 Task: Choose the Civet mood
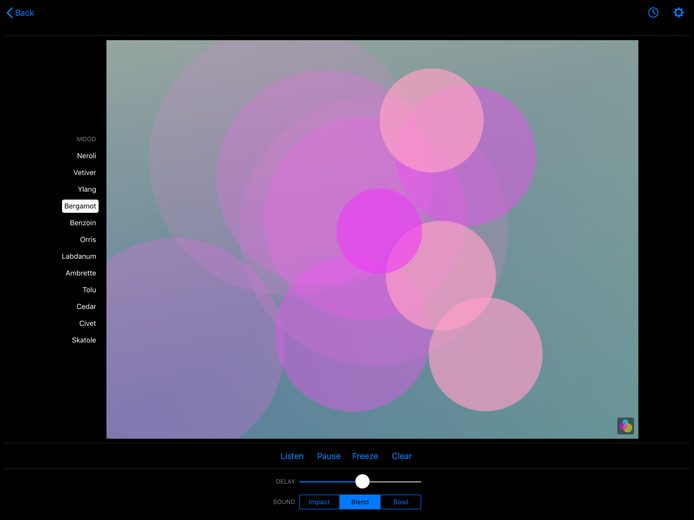(87, 324)
